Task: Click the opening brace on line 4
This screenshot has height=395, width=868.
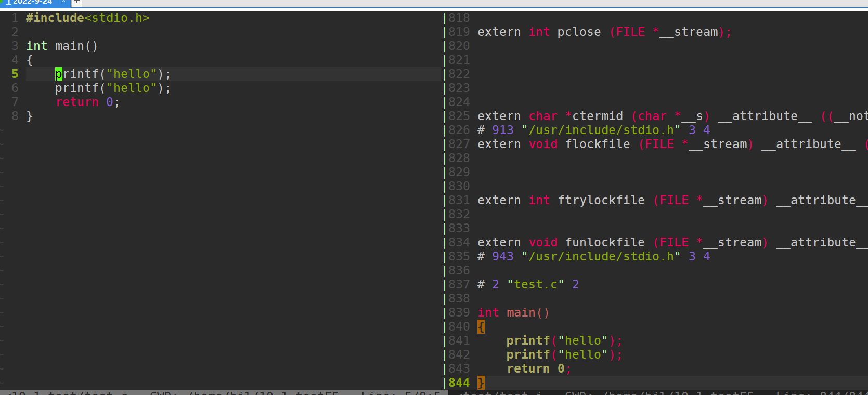Action: pos(30,60)
